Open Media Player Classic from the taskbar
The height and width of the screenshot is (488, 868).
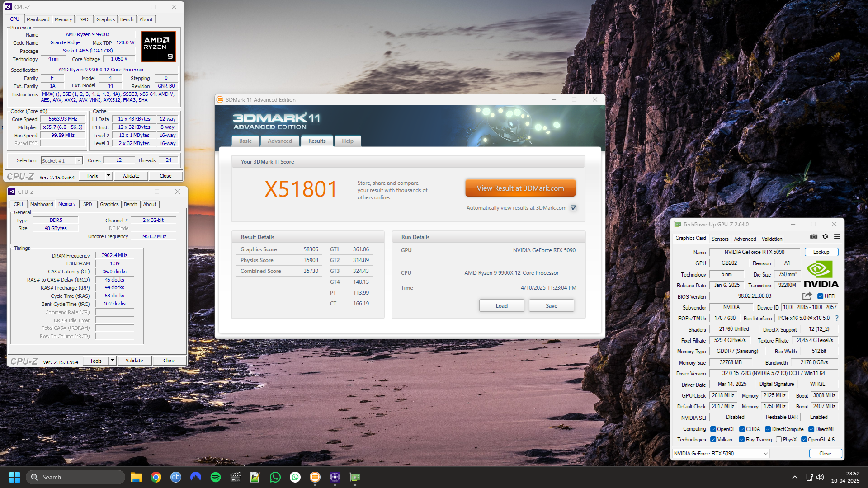[x=236, y=477]
